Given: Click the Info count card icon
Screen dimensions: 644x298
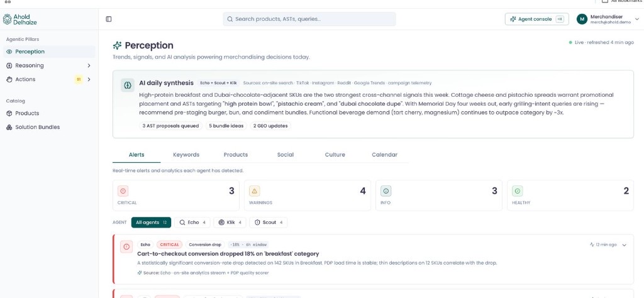Looking at the screenshot, I should (386, 191).
